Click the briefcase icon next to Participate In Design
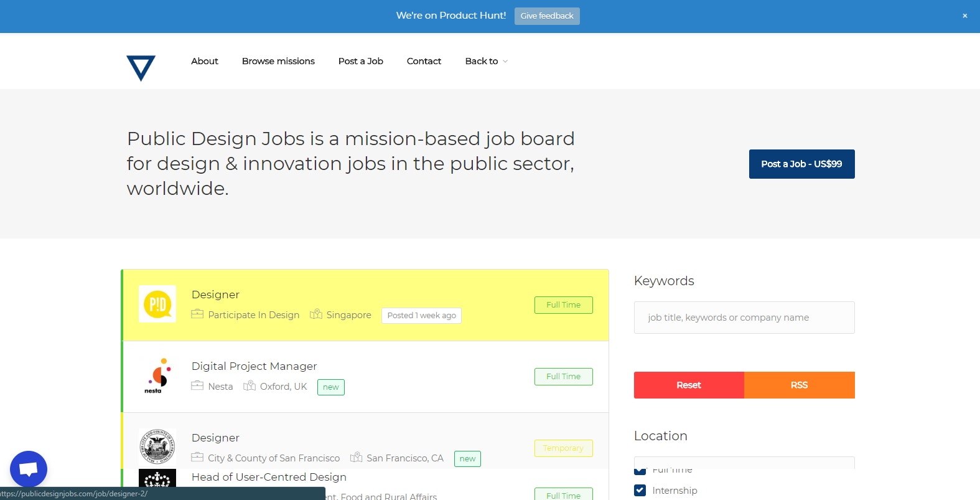Image resolution: width=980 pixels, height=500 pixels. click(197, 314)
